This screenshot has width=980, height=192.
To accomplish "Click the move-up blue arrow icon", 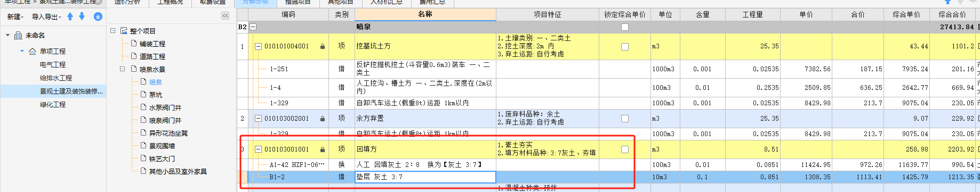I will pos(70,16).
